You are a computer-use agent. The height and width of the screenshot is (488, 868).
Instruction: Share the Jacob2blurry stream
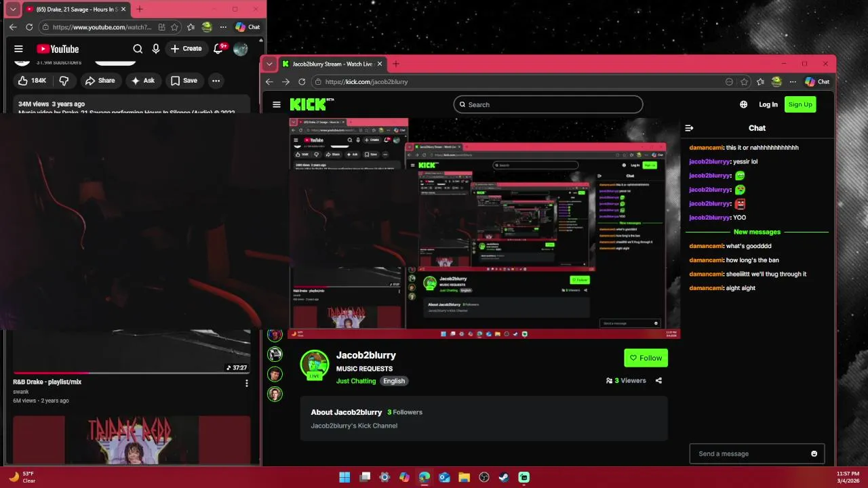(658, 380)
